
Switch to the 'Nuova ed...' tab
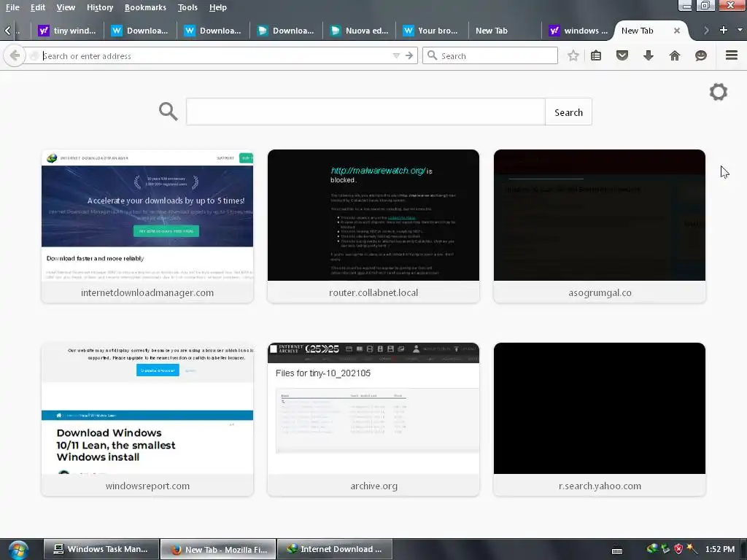pos(359,31)
